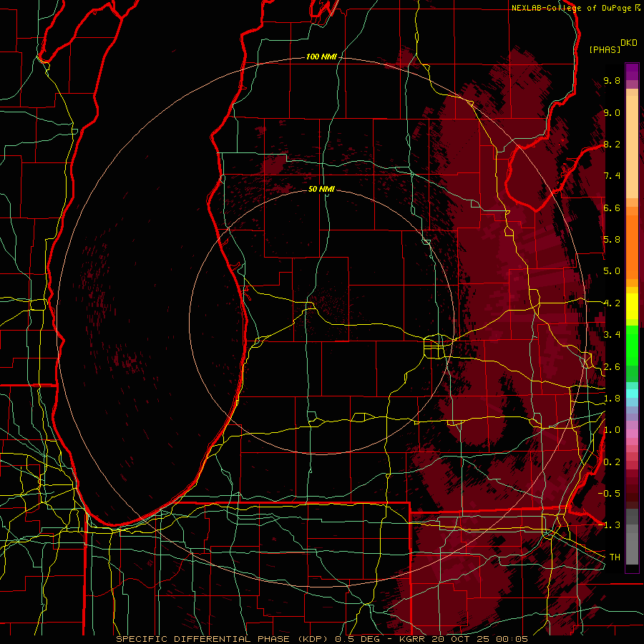
Task: Click the 2.6 legend value
Action: pos(612,367)
